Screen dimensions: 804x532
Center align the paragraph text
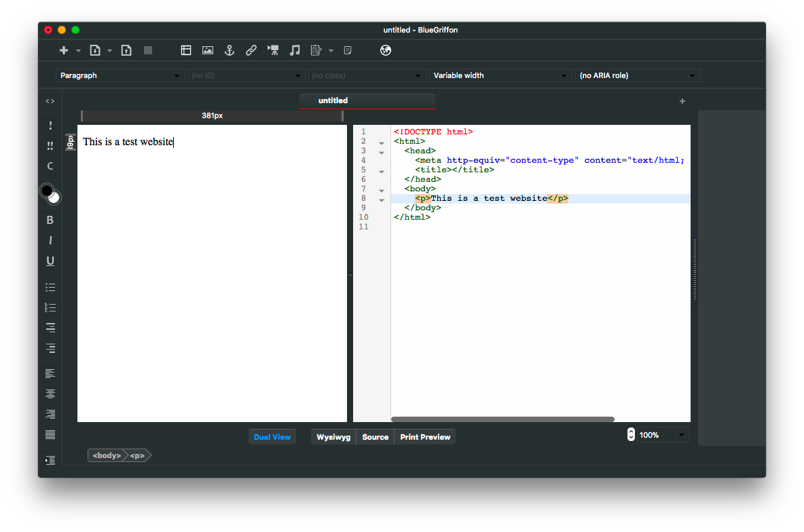[50, 394]
